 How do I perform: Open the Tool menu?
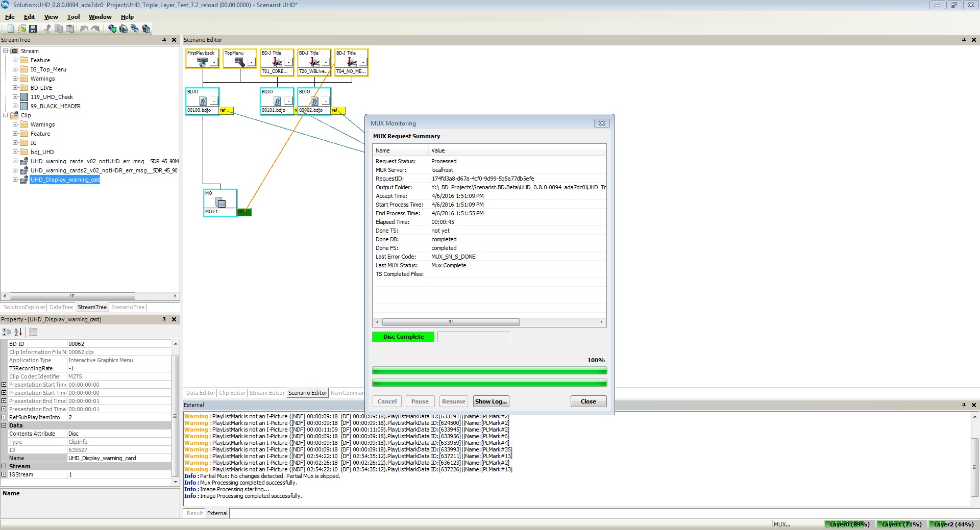(73, 17)
